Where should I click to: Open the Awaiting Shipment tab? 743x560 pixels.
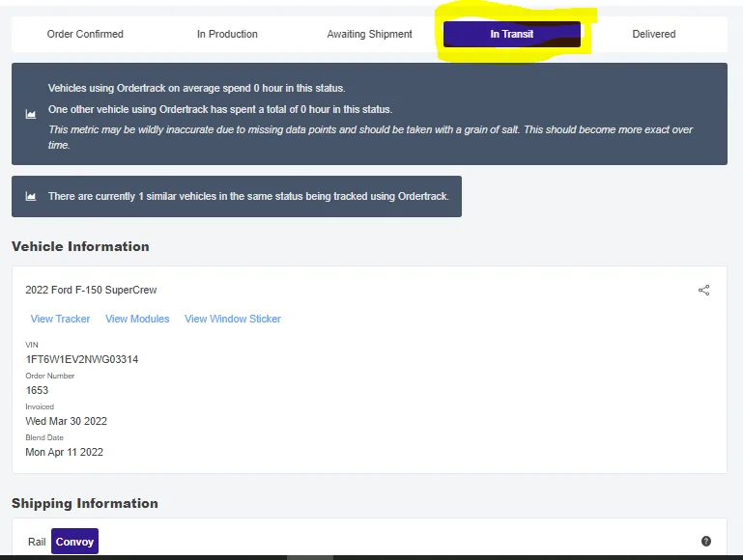click(x=369, y=34)
